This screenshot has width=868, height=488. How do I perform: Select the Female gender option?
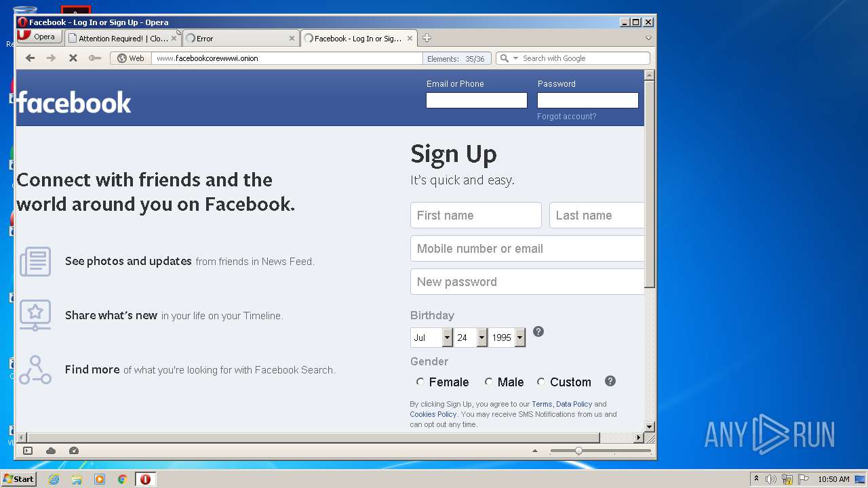point(420,382)
